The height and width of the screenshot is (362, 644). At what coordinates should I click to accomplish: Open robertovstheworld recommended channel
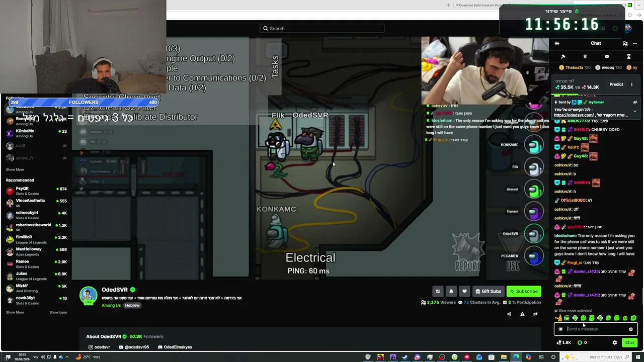coord(36,227)
